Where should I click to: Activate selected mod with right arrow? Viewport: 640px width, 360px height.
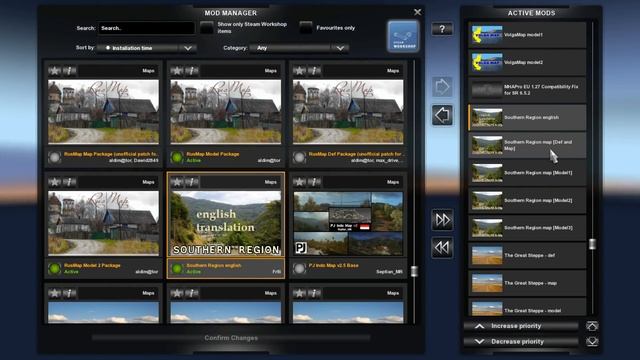[442, 87]
